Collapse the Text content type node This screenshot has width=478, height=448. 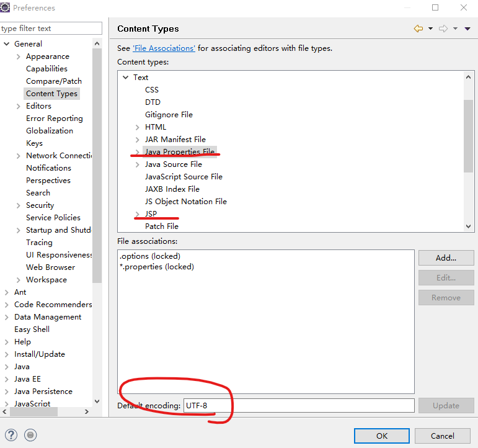coord(125,78)
